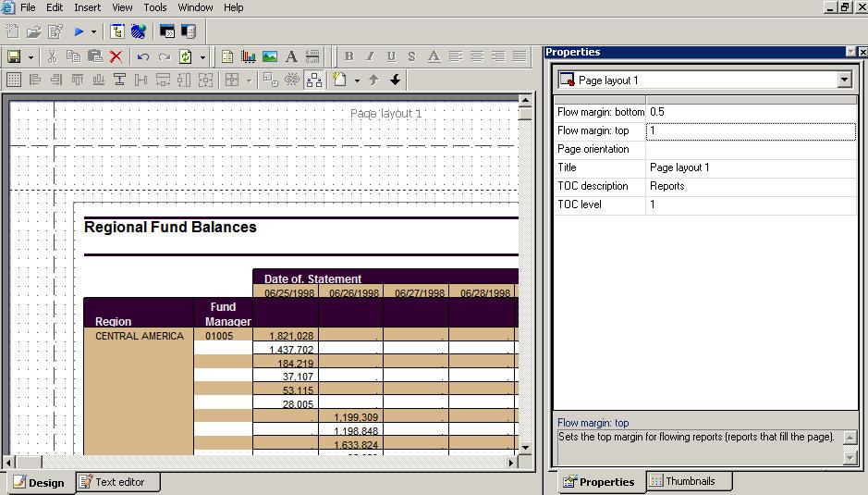The width and height of the screenshot is (868, 495).
Task: Click the Undo arrow icon
Action: point(143,56)
